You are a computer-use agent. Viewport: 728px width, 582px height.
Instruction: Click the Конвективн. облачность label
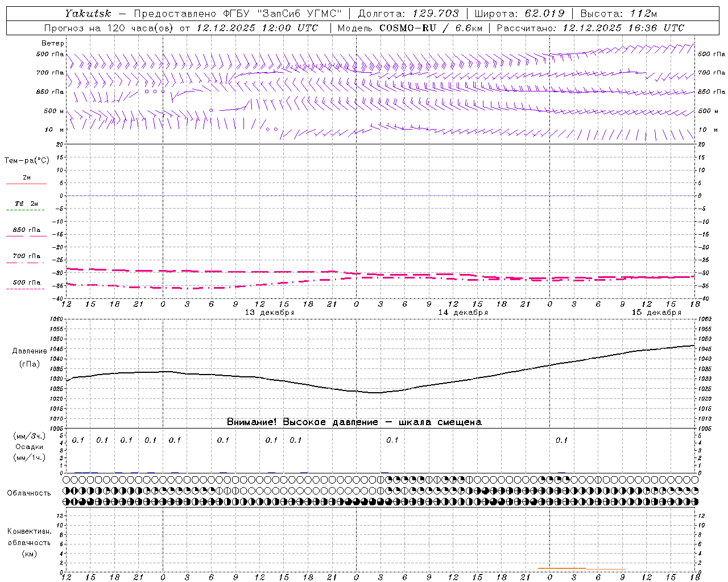[29, 537]
